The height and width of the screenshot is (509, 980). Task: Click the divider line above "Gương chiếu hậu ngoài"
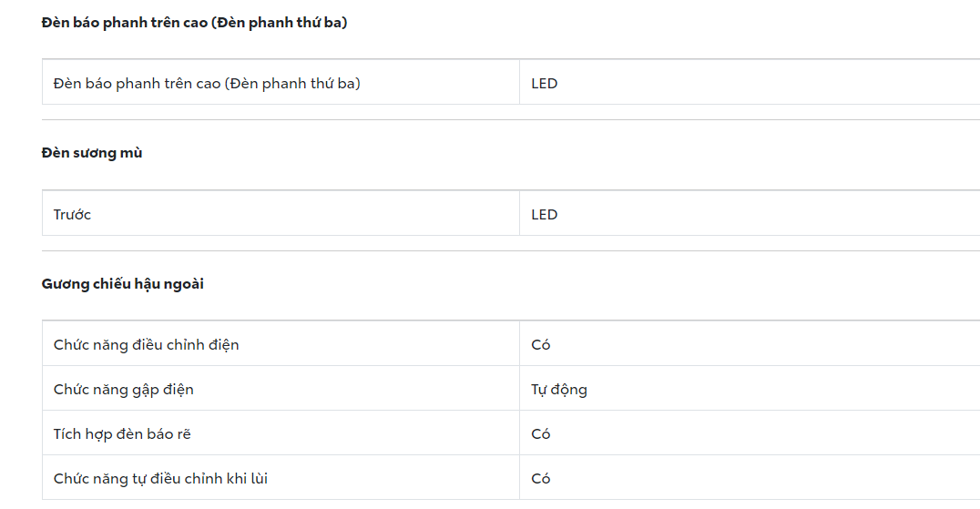coord(364,250)
